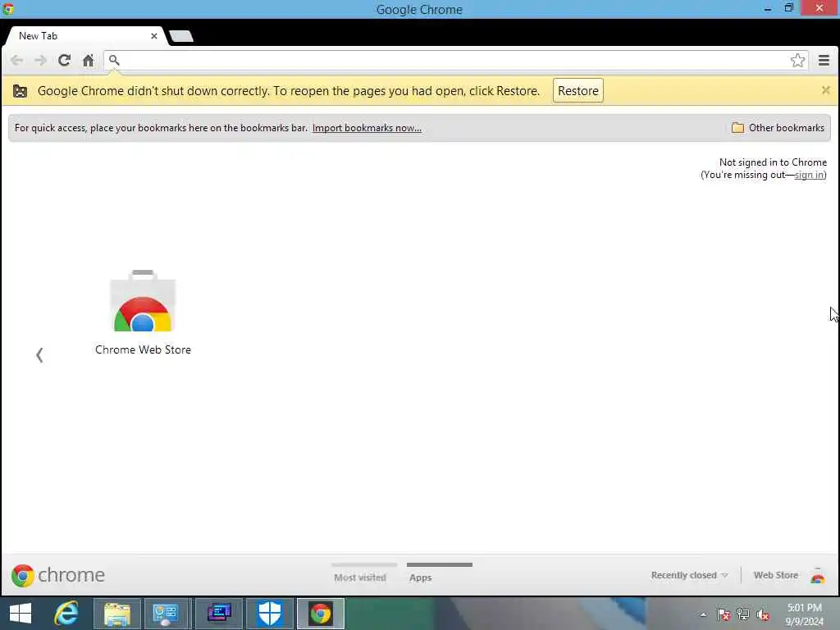Image resolution: width=840 pixels, height=630 pixels.
Task: Launch the Chrome Web Store app
Action: tap(143, 313)
